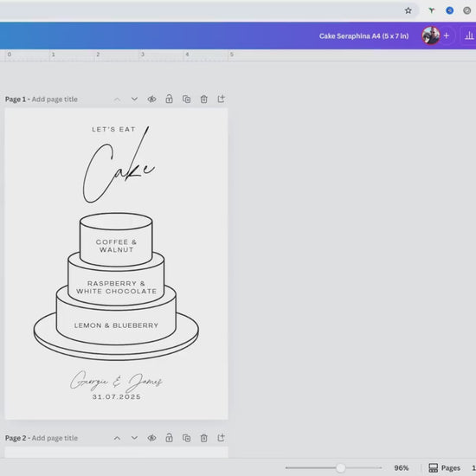476x476 pixels.
Task: Add a new page after Page 1
Action: point(221,99)
